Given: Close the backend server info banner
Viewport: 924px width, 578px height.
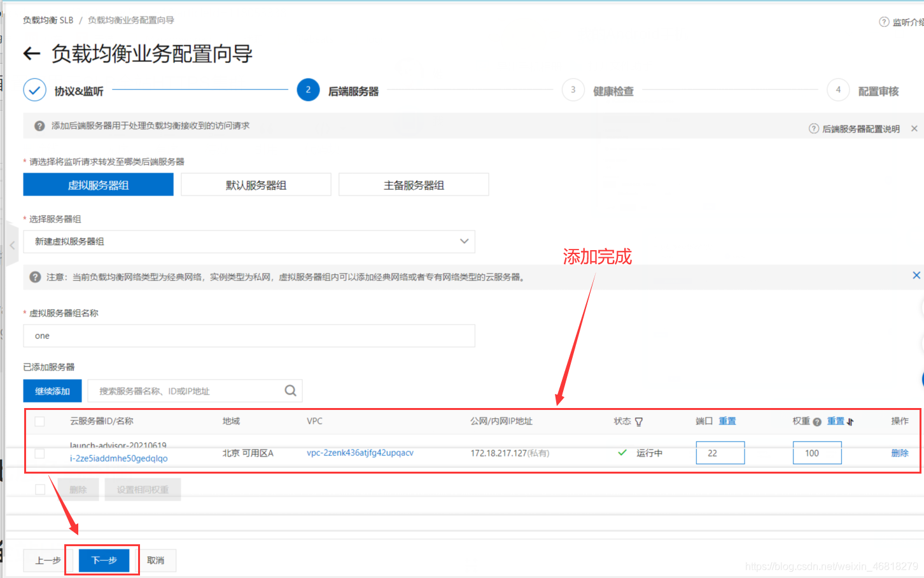Looking at the screenshot, I should pyautogui.click(x=914, y=129).
